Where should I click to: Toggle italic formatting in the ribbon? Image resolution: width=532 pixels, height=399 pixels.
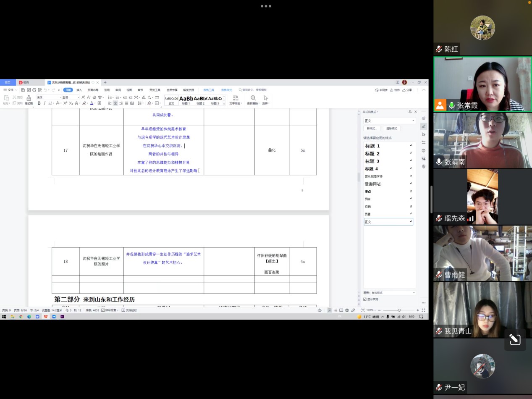(x=45, y=103)
